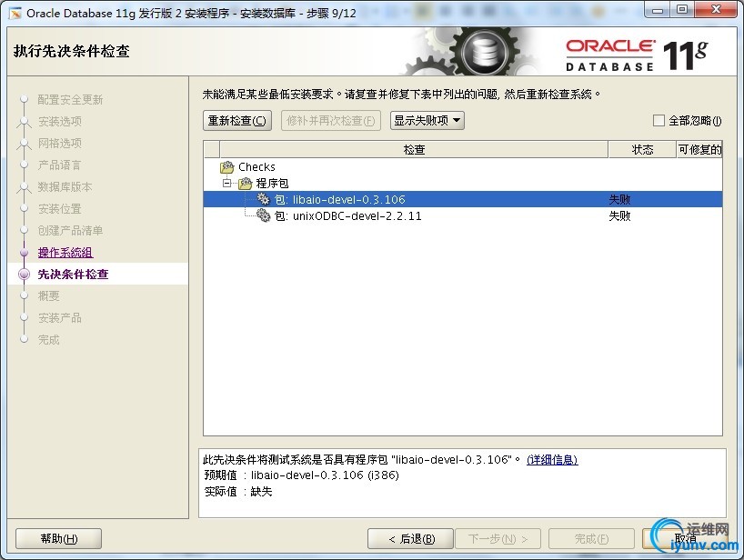Click the gear icon beside unixODBC-devel-2.2.11
The image size is (744, 560).
[264, 215]
